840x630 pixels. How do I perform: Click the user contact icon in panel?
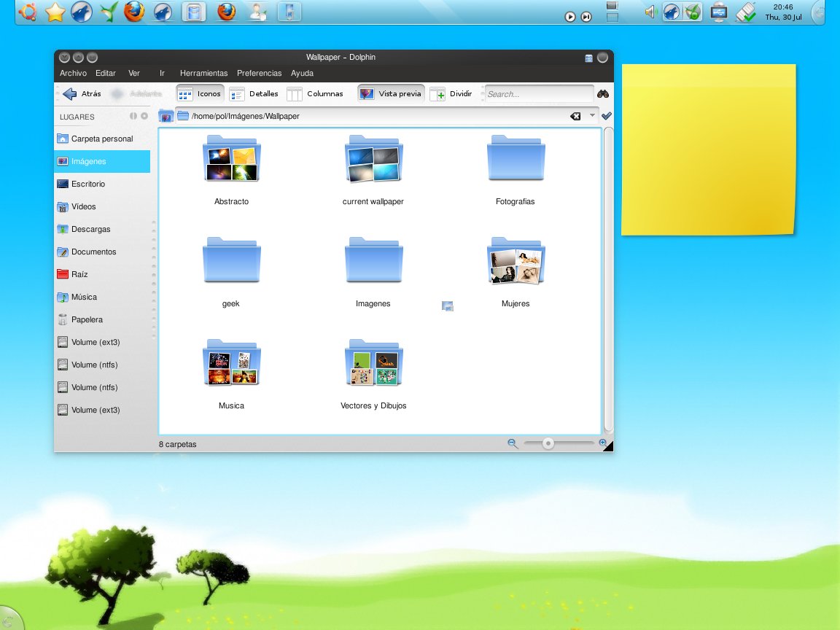click(257, 12)
